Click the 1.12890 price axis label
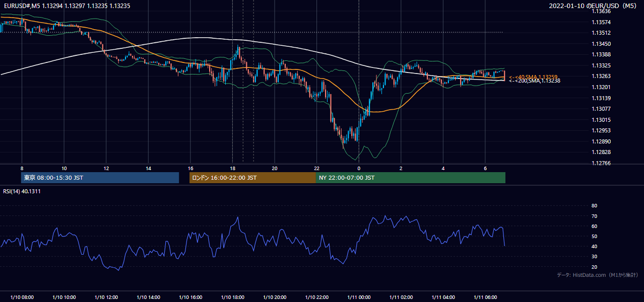644x302 pixels. pos(601,141)
